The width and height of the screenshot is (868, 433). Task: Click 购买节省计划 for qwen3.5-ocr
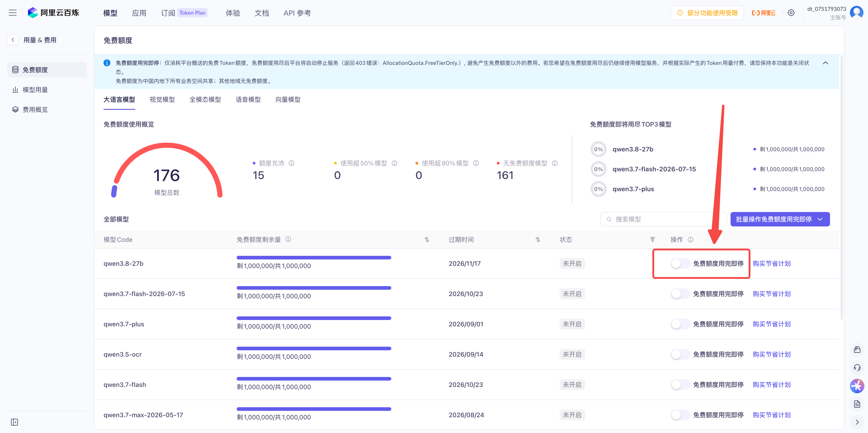click(771, 355)
